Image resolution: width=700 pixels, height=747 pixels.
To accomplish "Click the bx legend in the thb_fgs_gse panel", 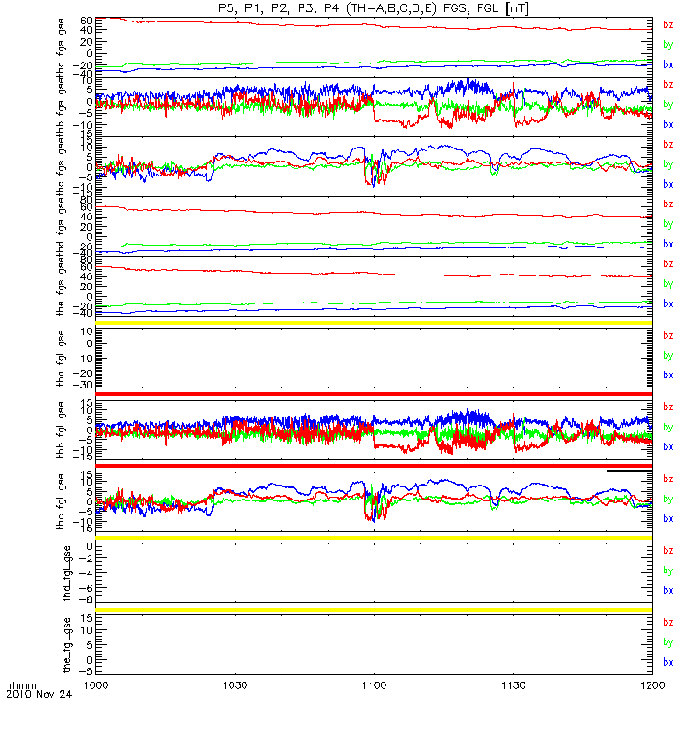I will point(668,124).
